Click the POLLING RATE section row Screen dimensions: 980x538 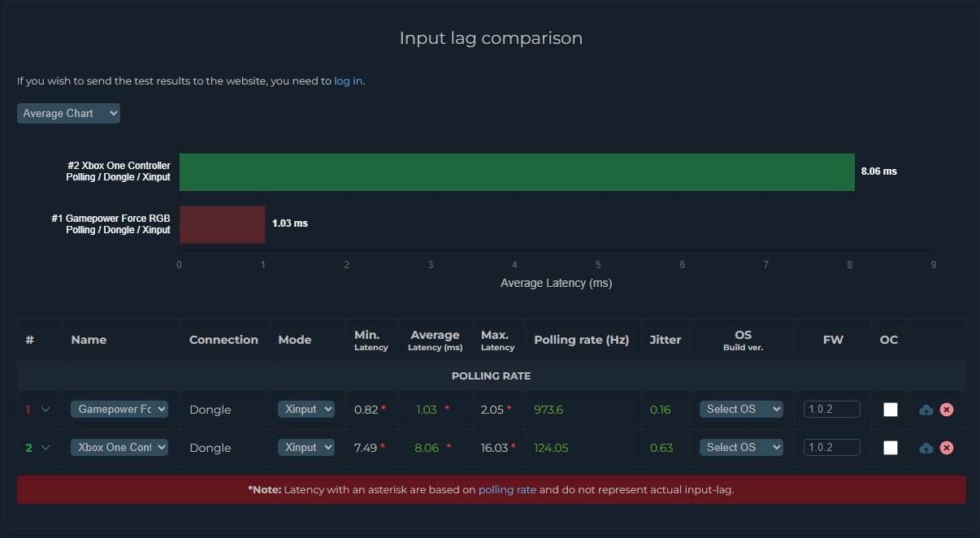pyautogui.click(x=491, y=376)
